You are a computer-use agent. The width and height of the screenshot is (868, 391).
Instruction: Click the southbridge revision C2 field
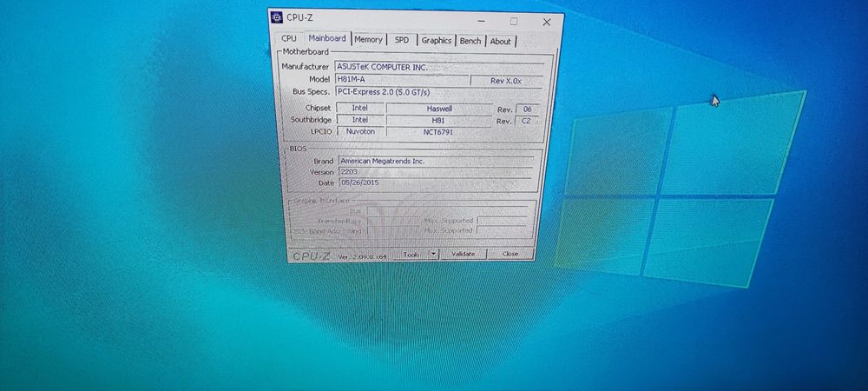pyautogui.click(x=527, y=121)
